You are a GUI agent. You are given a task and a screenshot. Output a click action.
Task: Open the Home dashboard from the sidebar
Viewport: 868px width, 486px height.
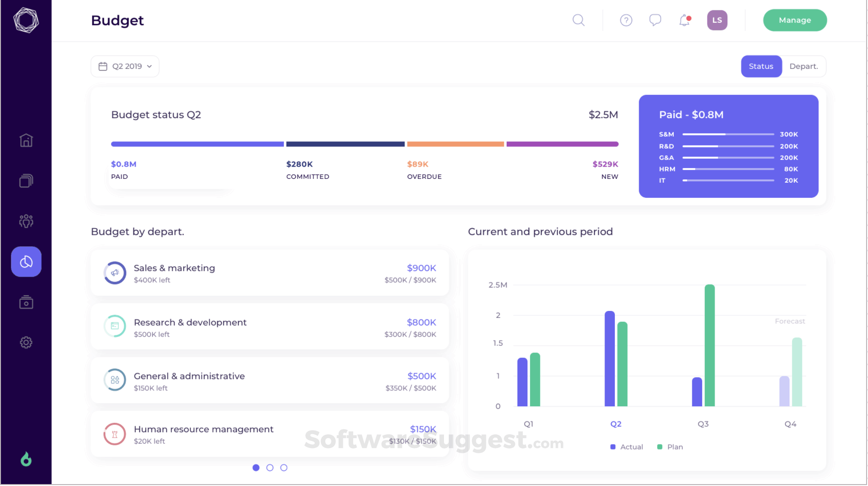point(26,140)
